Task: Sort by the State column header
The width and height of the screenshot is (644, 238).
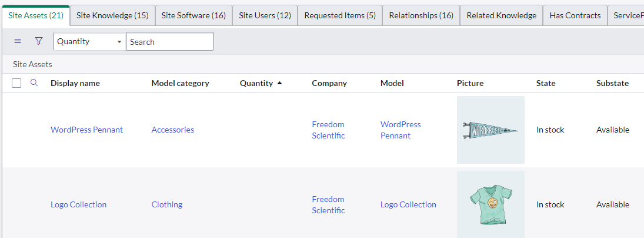Action: 545,83
